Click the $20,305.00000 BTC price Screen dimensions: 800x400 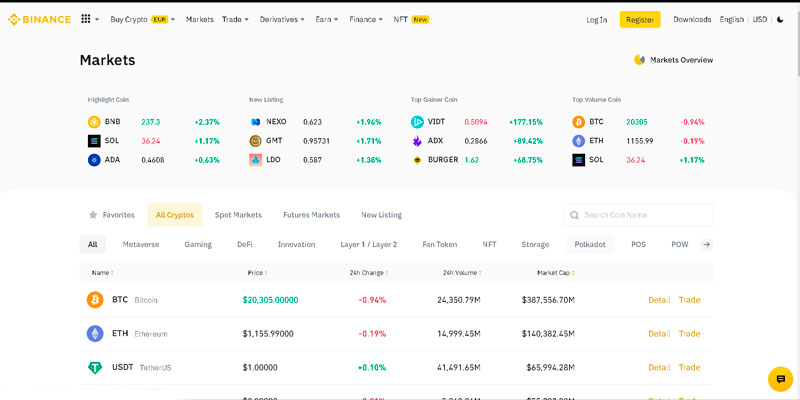point(270,300)
